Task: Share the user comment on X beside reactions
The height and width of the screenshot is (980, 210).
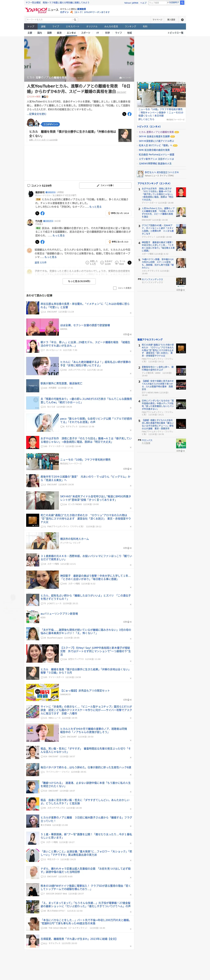Action: click(129, 262)
